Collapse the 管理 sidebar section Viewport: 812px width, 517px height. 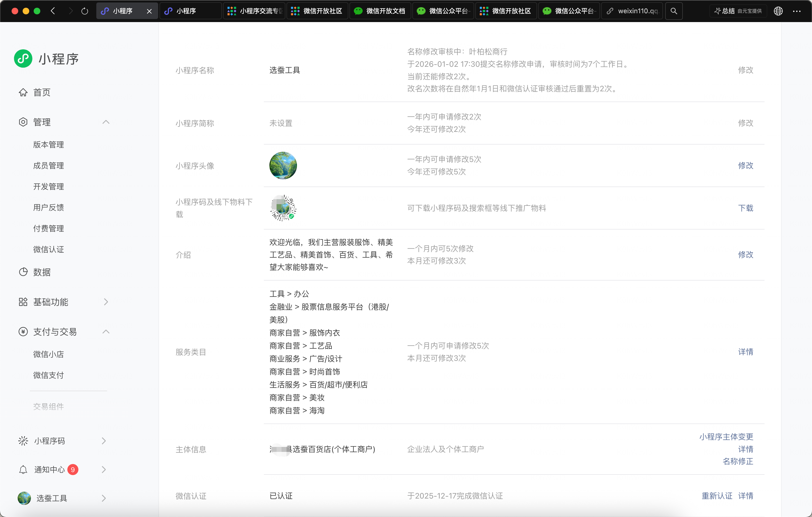tap(106, 122)
